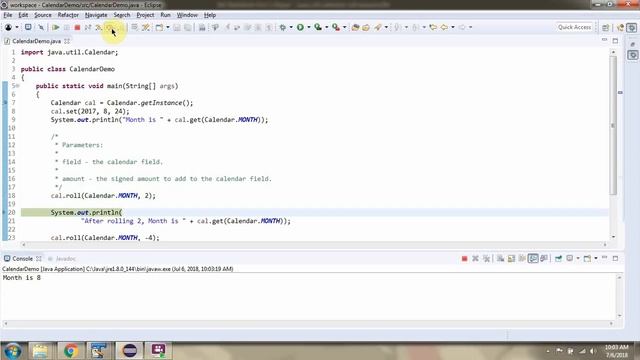Click the Quick Access search field

click(x=574, y=27)
